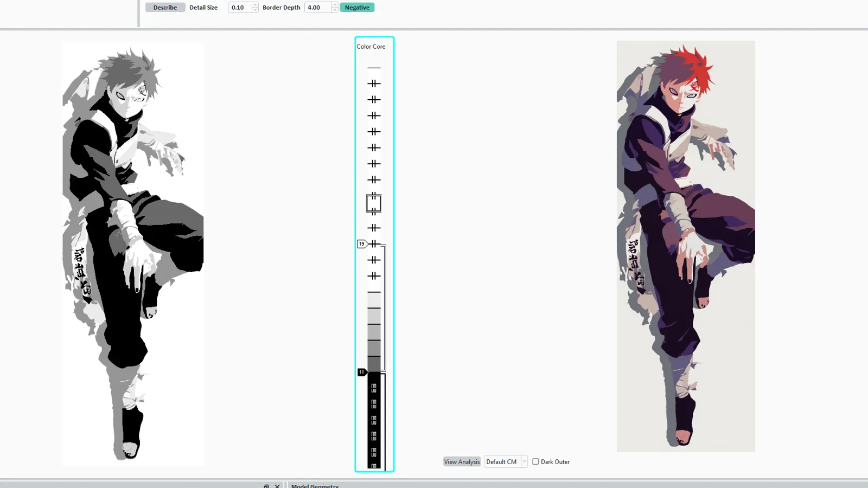868x488 pixels.
Task: Decrease Detail Size with the down arrow
Action: click(255, 10)
